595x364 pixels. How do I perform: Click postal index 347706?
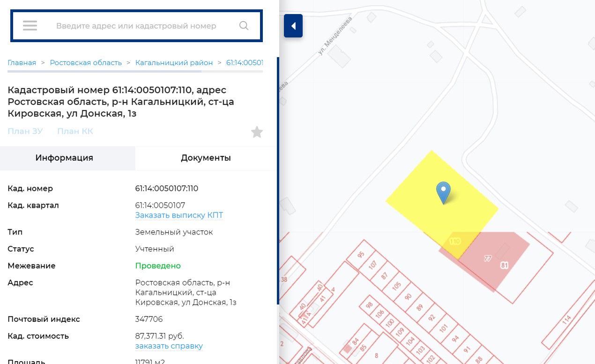point(149,319)
